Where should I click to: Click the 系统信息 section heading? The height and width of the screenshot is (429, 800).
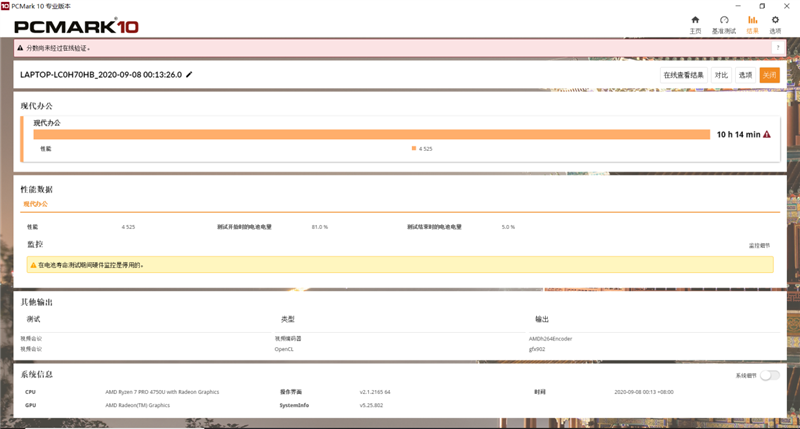(36, 374)
